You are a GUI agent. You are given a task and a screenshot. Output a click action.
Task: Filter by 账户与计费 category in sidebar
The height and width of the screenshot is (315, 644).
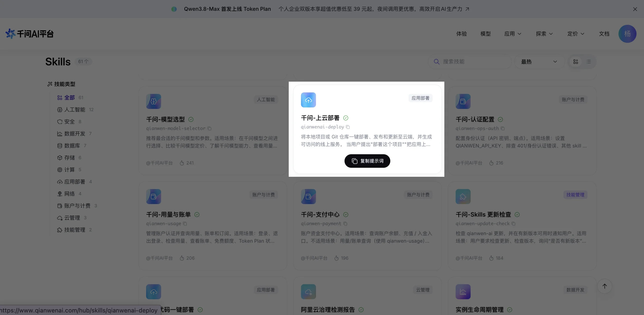77,206
